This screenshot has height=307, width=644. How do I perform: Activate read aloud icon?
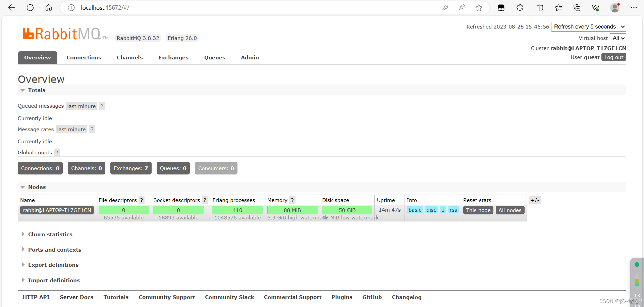pyautogui.click(x=462, y=7)
